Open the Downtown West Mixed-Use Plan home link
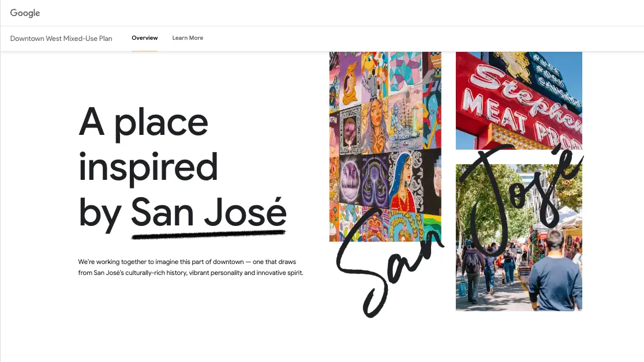Image resolution: width=644 pixels, height=362 pixels. [61, 38]
